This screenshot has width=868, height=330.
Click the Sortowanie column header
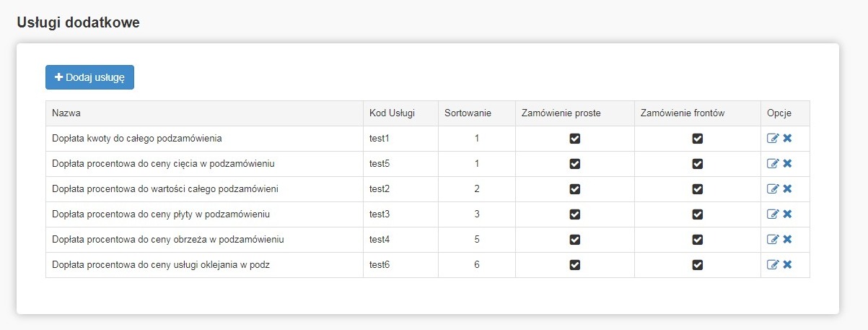coord(468,113)
